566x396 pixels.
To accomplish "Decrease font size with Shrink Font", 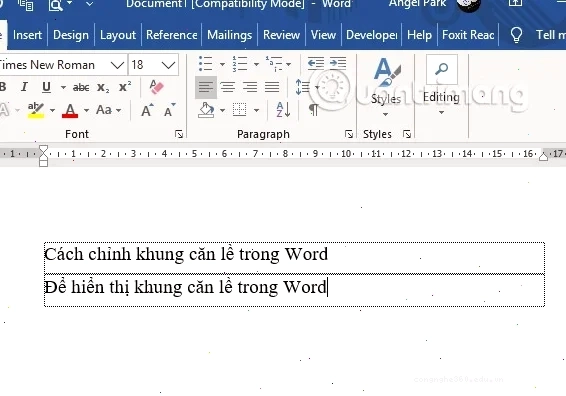I will click(x=169, y=110).
